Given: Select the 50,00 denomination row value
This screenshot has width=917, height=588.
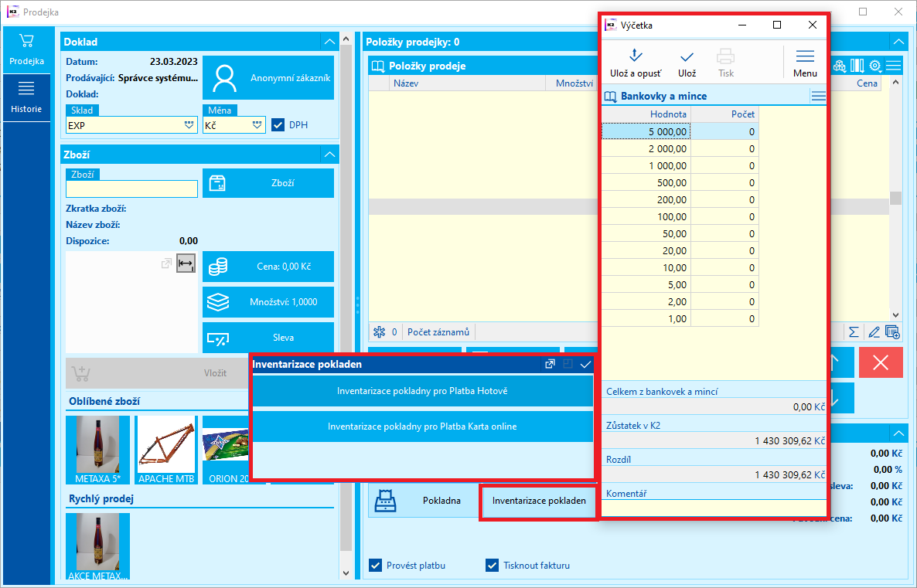Looking at the screenshot, I should click(x=646, y=234).
